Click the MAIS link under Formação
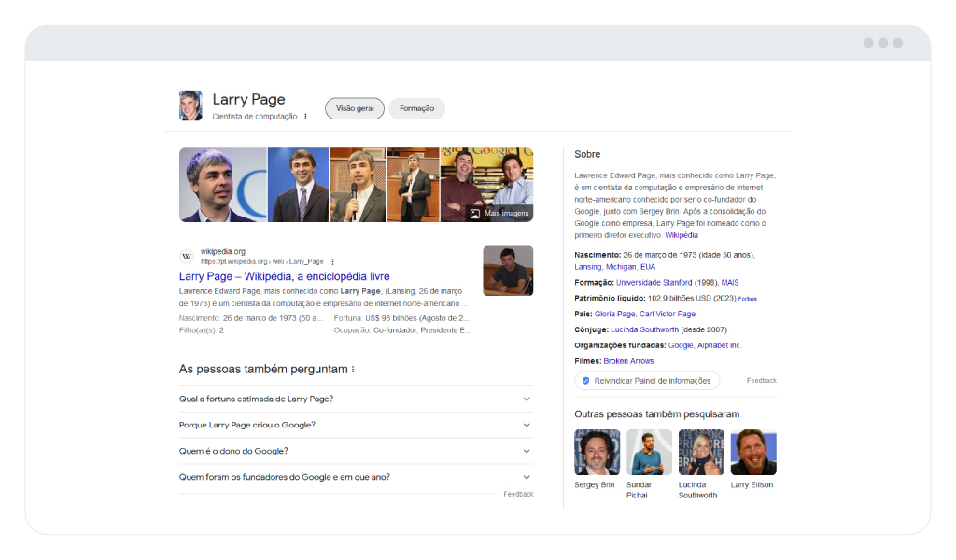This screenshot has width=956, height=560. 730,283
